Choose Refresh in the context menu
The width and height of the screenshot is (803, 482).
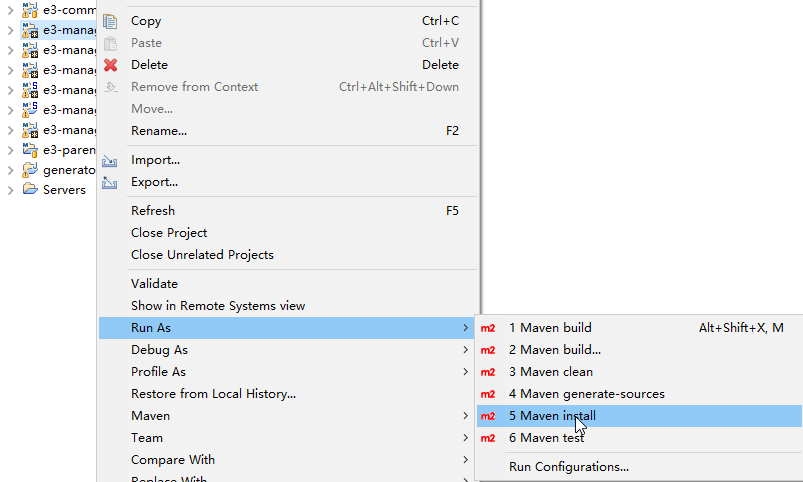click(153, 211)
